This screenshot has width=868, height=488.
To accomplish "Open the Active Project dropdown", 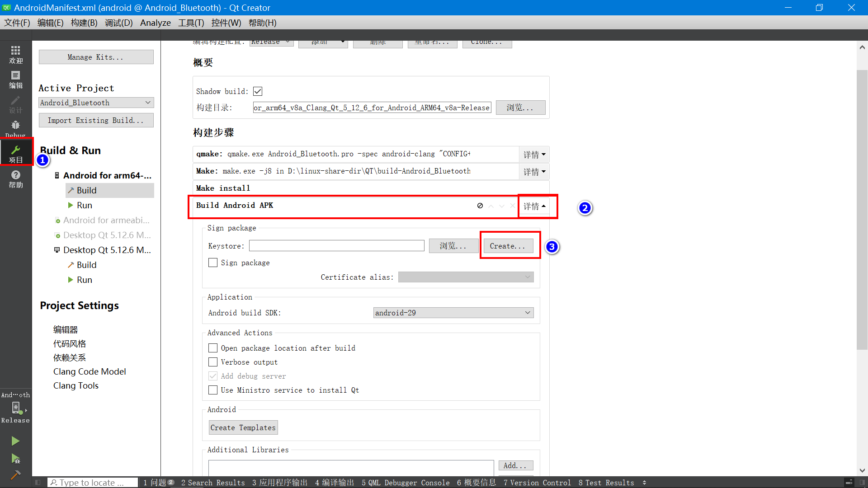I will click(96, 103).
